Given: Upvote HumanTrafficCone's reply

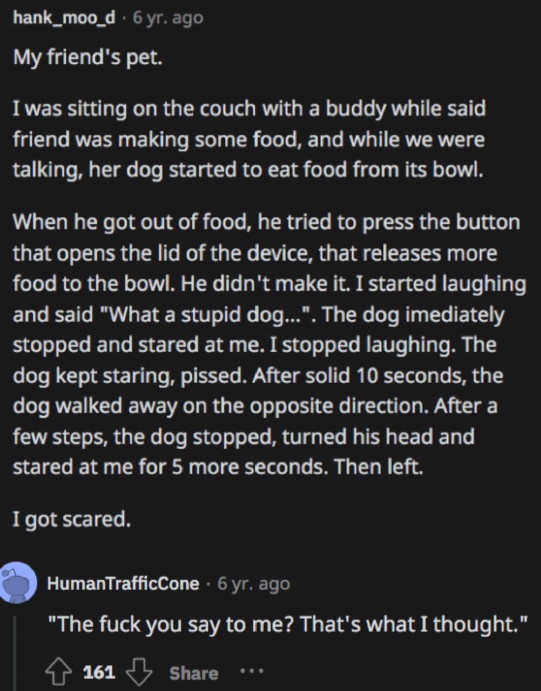Looking at the screenshot, I should click(58, 672).
